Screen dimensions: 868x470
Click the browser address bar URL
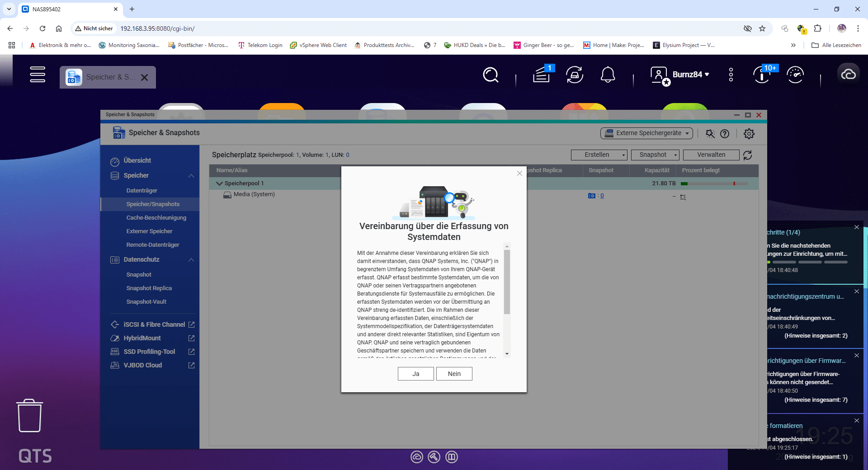157,28
